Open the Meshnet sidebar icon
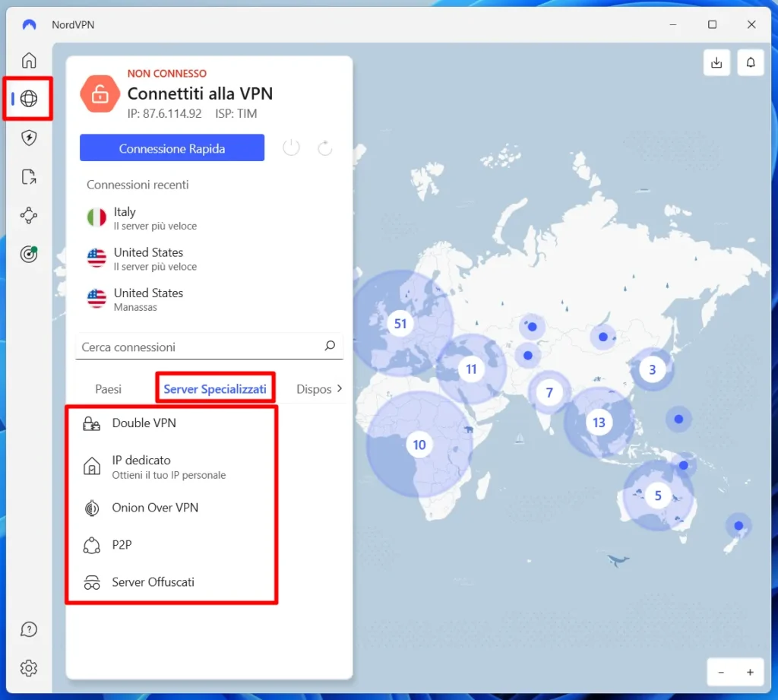Image resolution: width=778 pixels, height=700 pixels. [29, 215]
